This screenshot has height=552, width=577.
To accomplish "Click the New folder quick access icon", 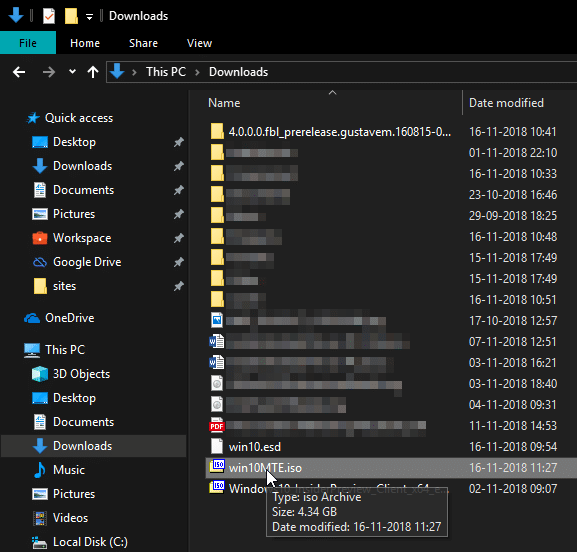I will click(71, 16).
